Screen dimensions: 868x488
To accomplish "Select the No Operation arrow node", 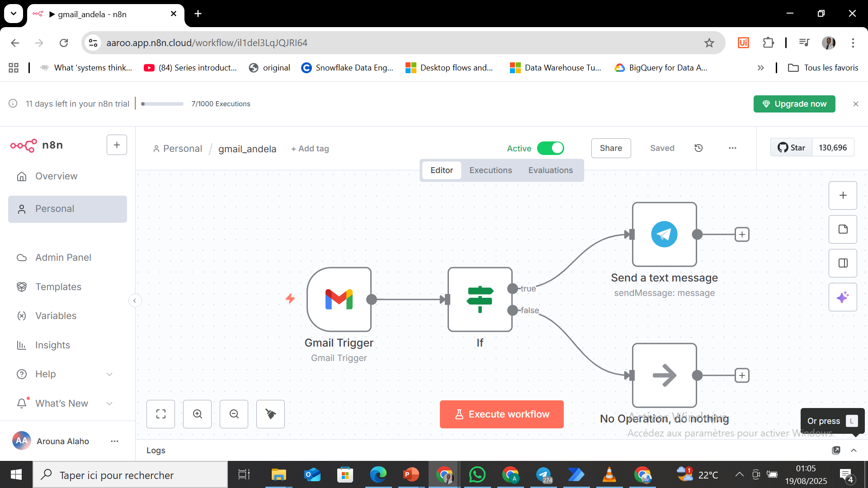I will (x=664, y=375).
